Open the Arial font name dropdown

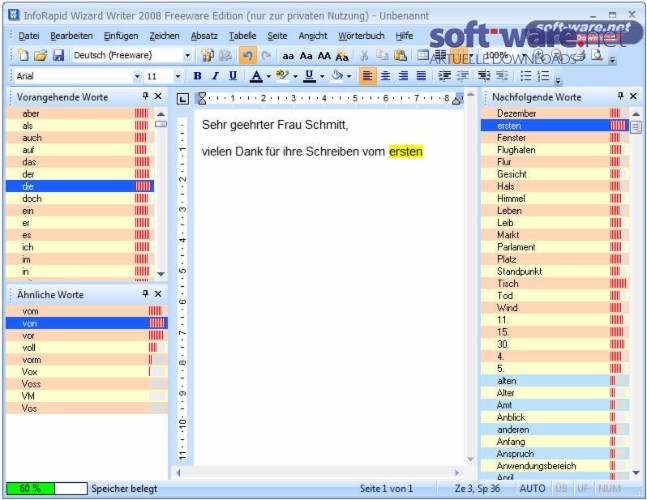coord(137,76)
